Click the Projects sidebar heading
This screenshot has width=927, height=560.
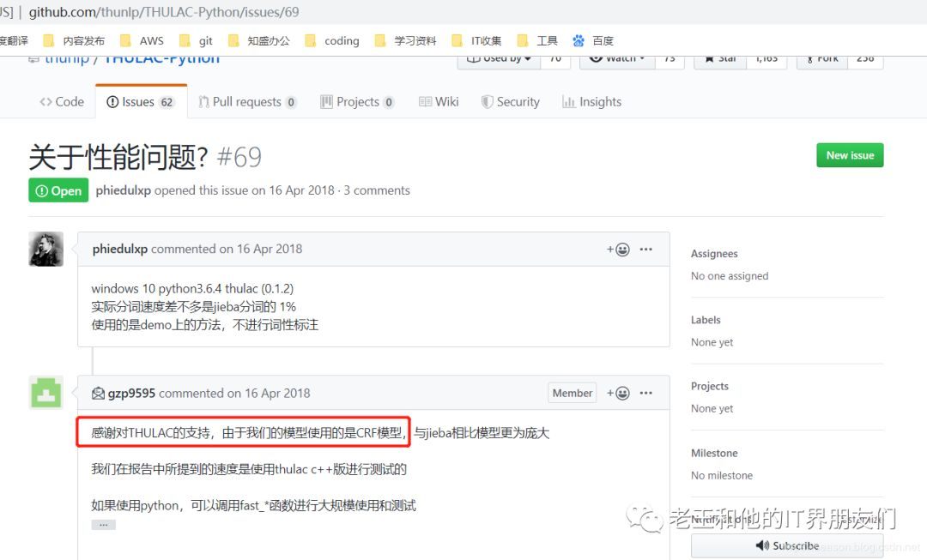[x=710, y=386]
